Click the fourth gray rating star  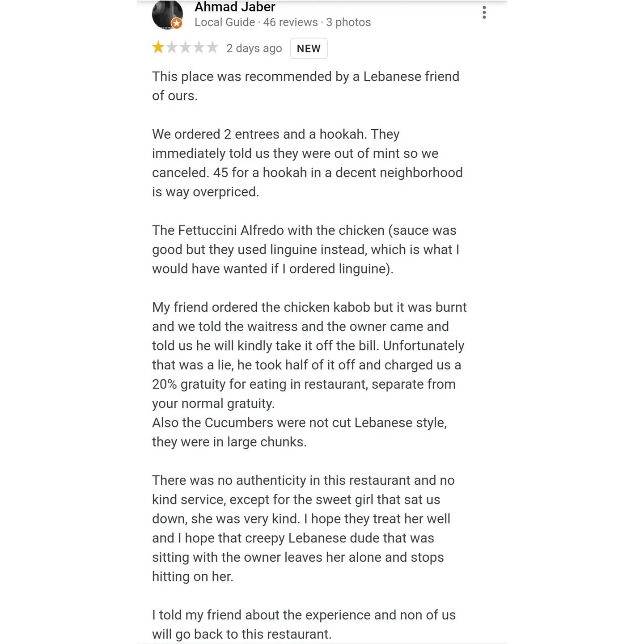click(199, 47)
